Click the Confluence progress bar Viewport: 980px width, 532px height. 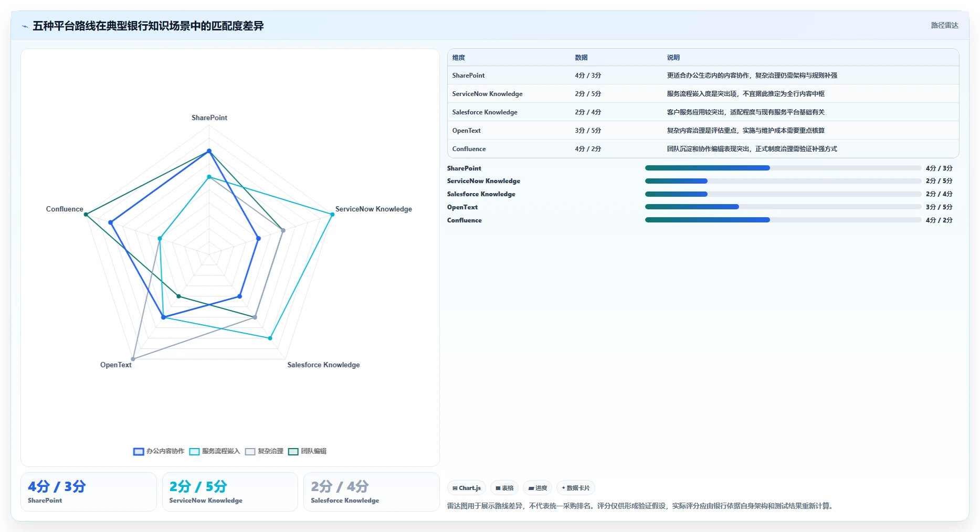click(783, 220)
